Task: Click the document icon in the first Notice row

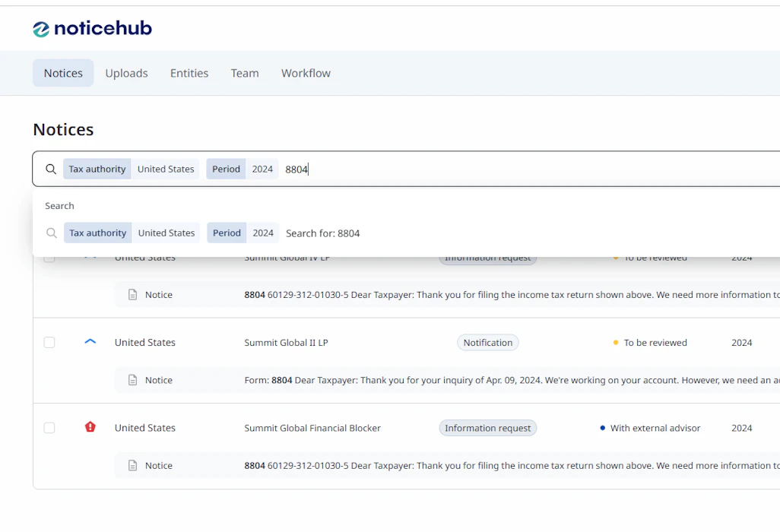Action: (x=133, y=294)
